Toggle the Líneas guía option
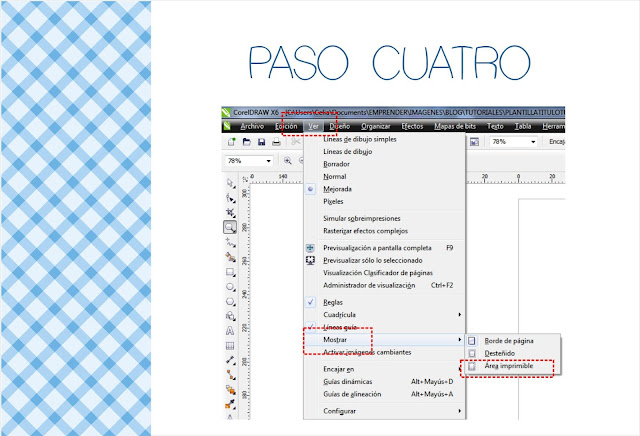 [340, 327]
